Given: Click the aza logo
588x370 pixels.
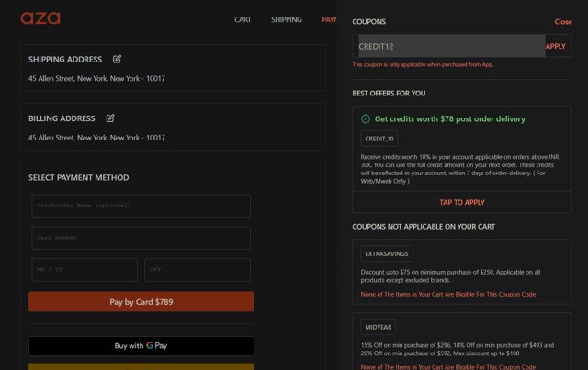Looking at the screenshot, I should click(x=40, y=18).
